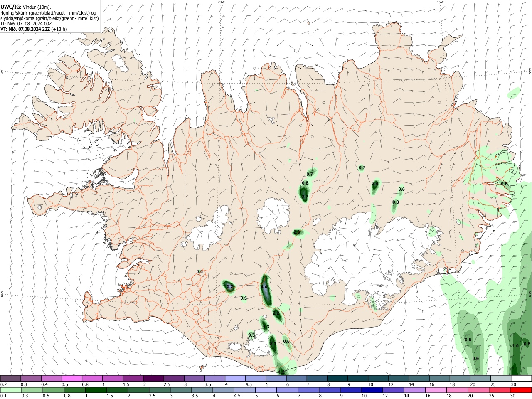Image resolution: width=532 pixels, height=399 pixels.
Task: Click the 'slydda/snjókoma' legend description line
Action: [x=49, y=18]
